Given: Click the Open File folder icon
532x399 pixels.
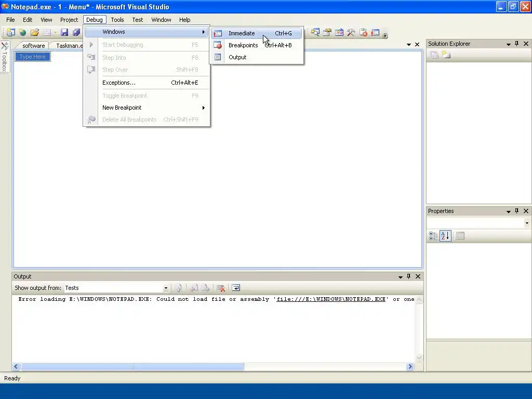Looking at the screenshot, I should pos(35,32).
